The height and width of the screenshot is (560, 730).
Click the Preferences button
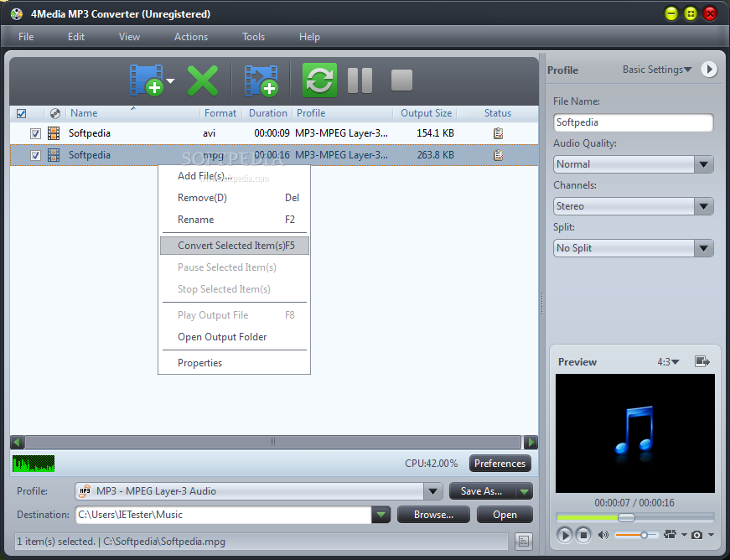[500, 464]
